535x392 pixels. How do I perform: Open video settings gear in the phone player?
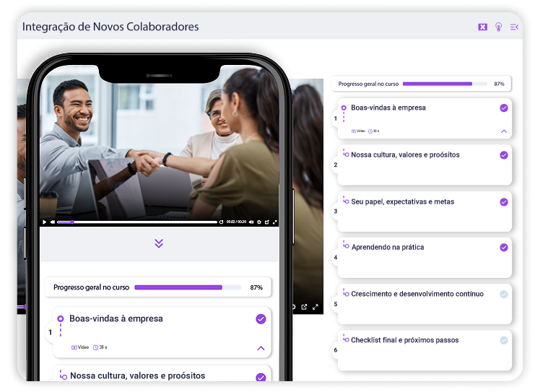[259, 222]
